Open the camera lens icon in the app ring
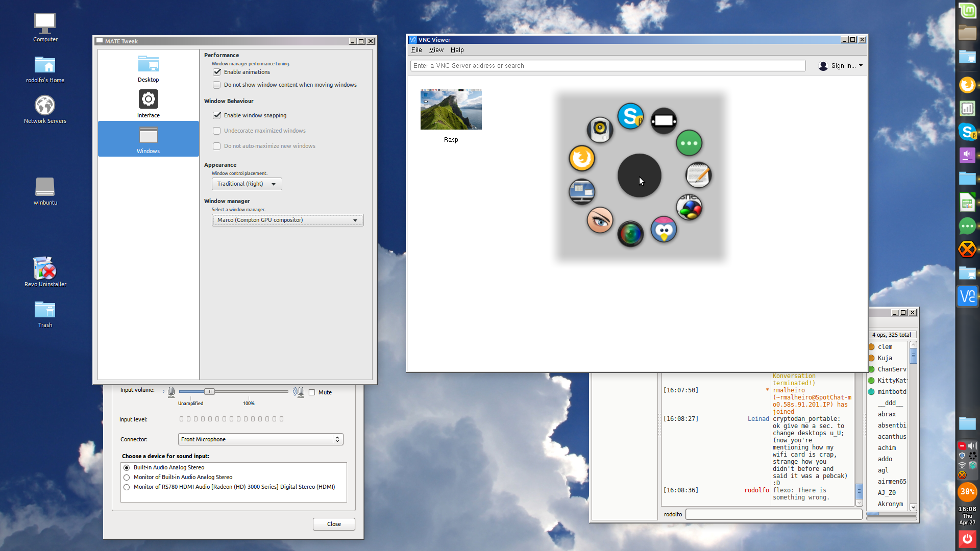Screen dimensions: 980x551 point(630,234)
